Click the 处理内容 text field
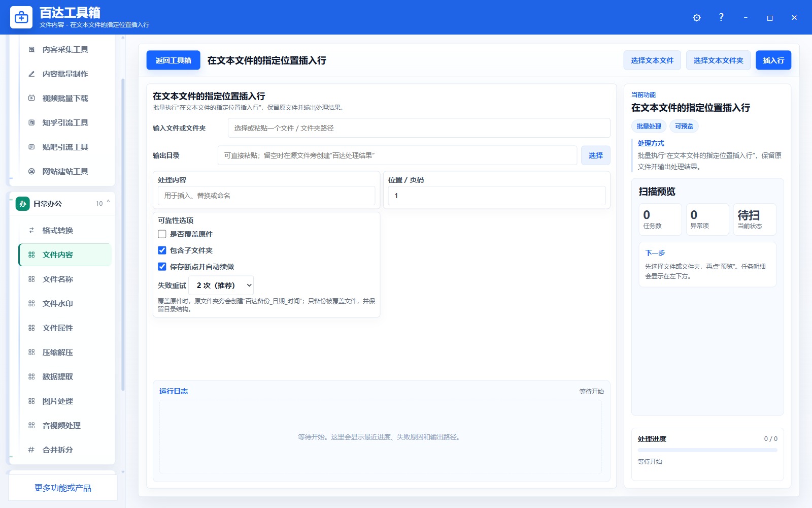 point(266,196)
